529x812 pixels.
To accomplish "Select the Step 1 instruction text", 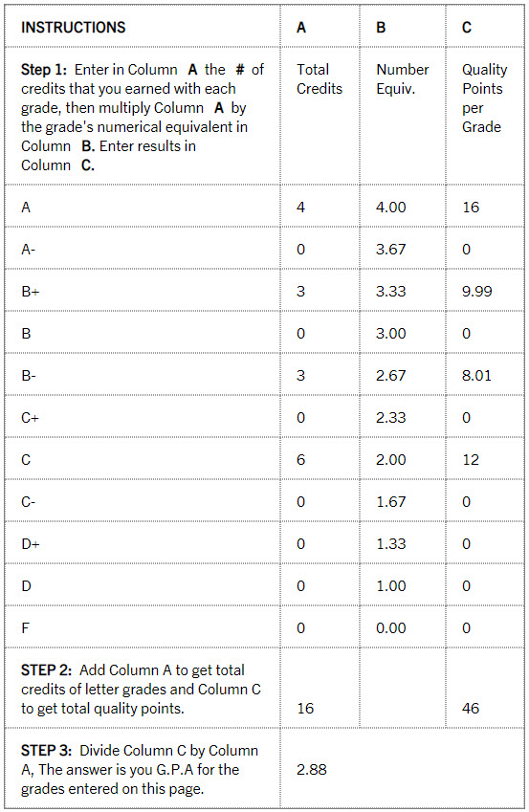I will pos(143,117).
